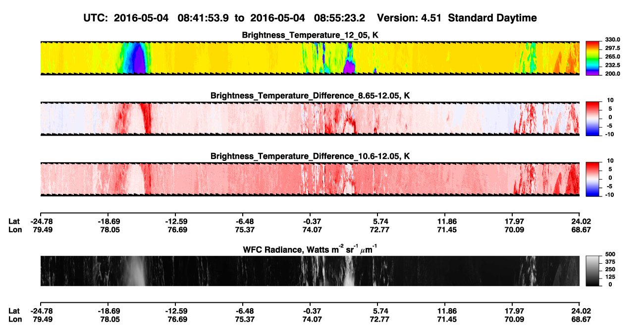Click longitude 68.67 on the axis under WFC panel
The height and width of the screenshot is (330, 644).
point(581,319)
